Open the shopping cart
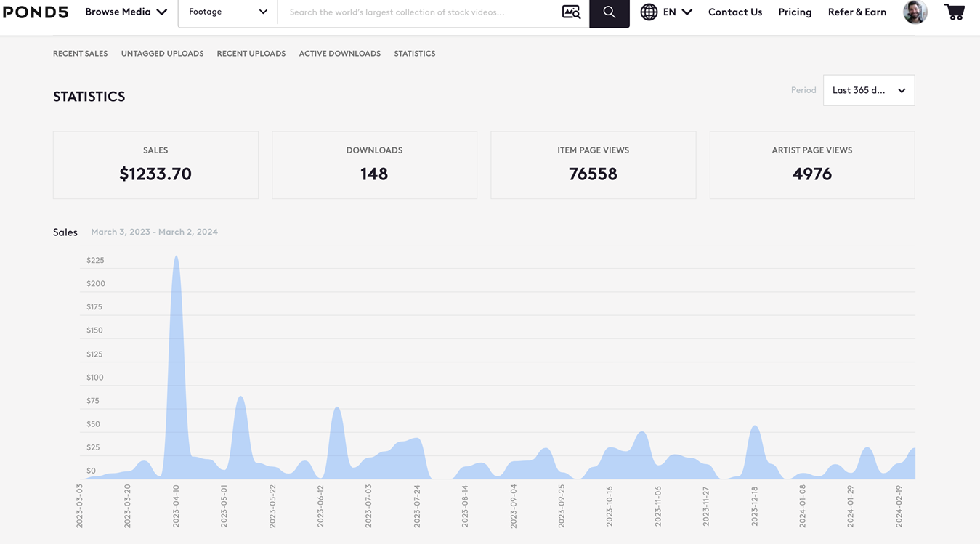This screenshot has width=980, height=544. 954,12
